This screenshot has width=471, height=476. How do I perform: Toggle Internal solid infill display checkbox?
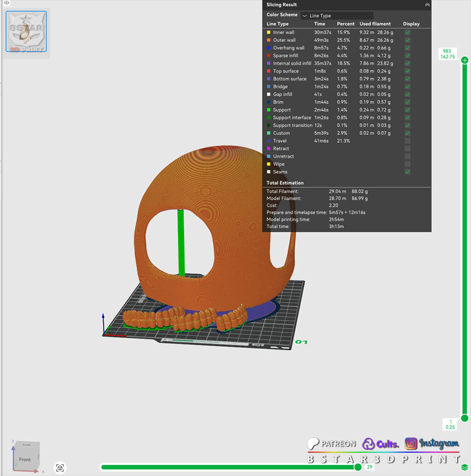(x=408, y=63)
